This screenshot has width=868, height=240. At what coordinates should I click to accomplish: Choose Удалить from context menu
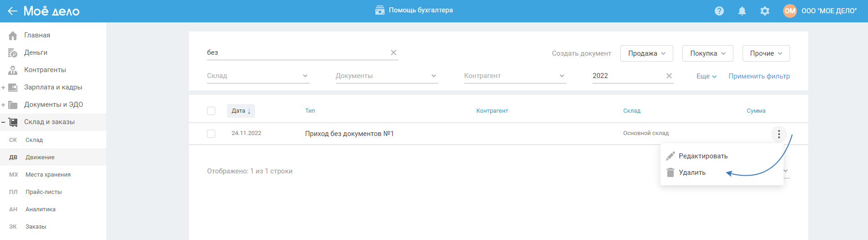point(692,172)
